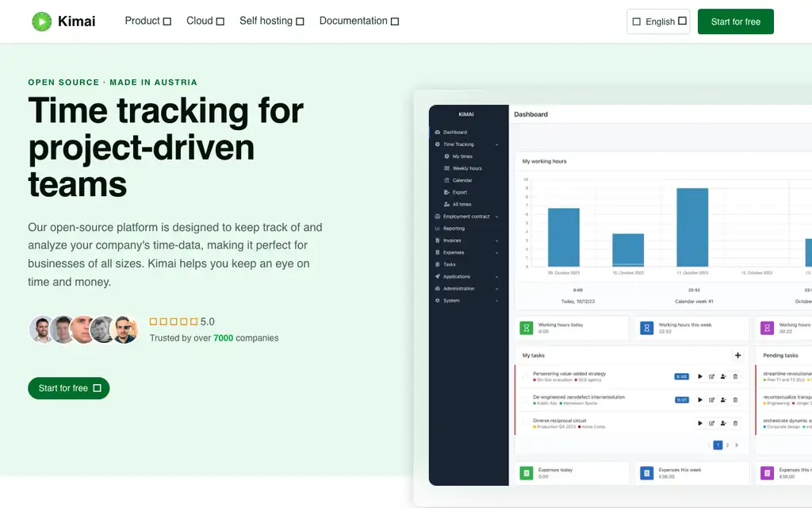Click Start for free in header

pos(735,21)
